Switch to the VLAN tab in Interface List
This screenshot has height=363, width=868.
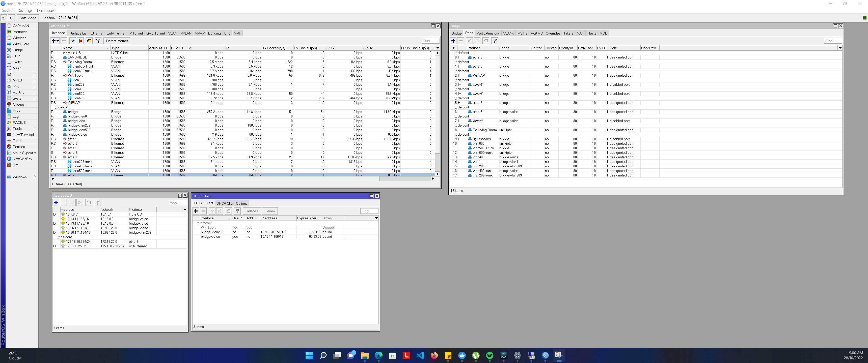tap(173, 33)
